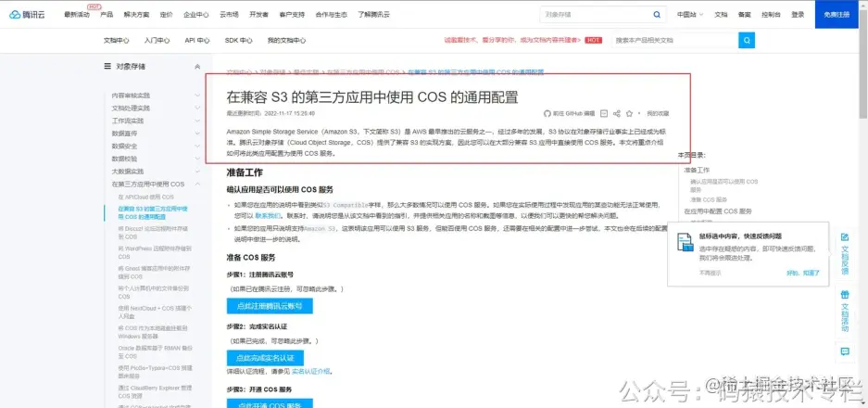Image resolution: width=868 pixels, height=408 pixels.
Task: Click 好的，知道了 in the feedback popup
Action: (802, 273)
